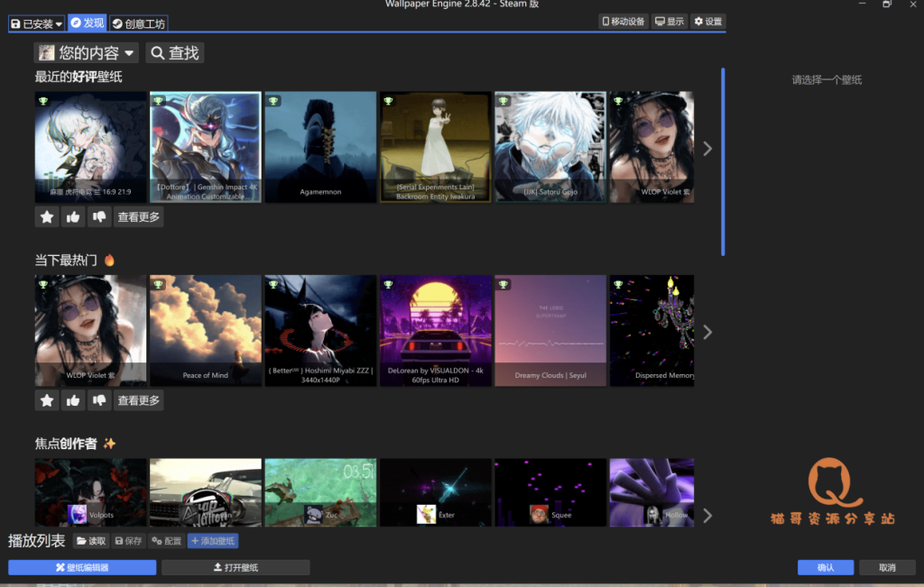Click trophy badge on Agamemnon thumbnail
The image size is (924, 587).
click(273, 101)
